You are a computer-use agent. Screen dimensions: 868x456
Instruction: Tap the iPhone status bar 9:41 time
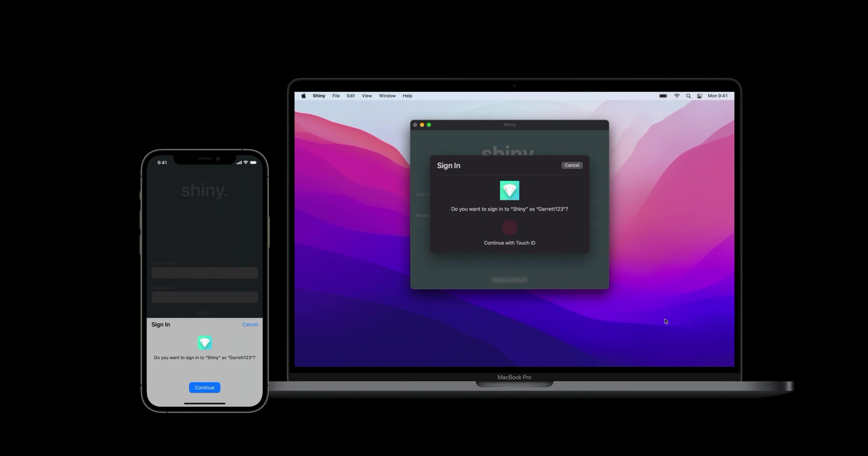coord(162,162)
